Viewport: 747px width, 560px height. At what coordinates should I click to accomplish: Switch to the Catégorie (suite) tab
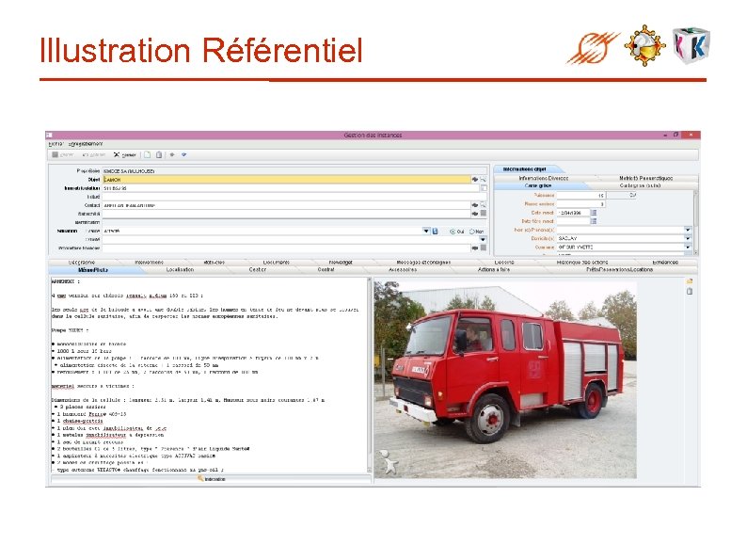pyautogui.click(x=640, y=185)
